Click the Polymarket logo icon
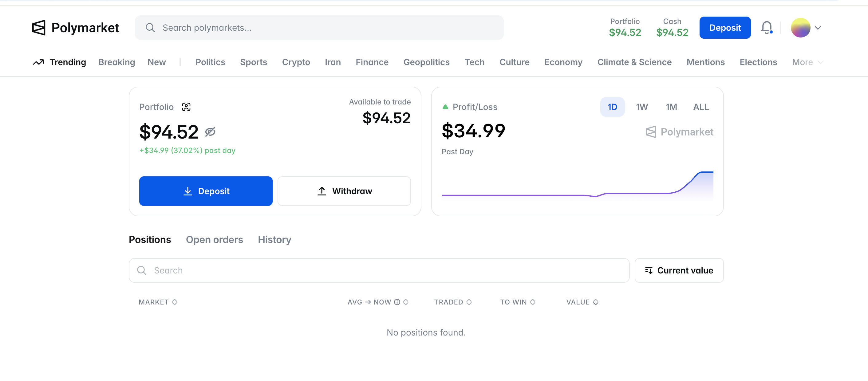This screenshot has width=868, height=381. [x=39, y=28]
